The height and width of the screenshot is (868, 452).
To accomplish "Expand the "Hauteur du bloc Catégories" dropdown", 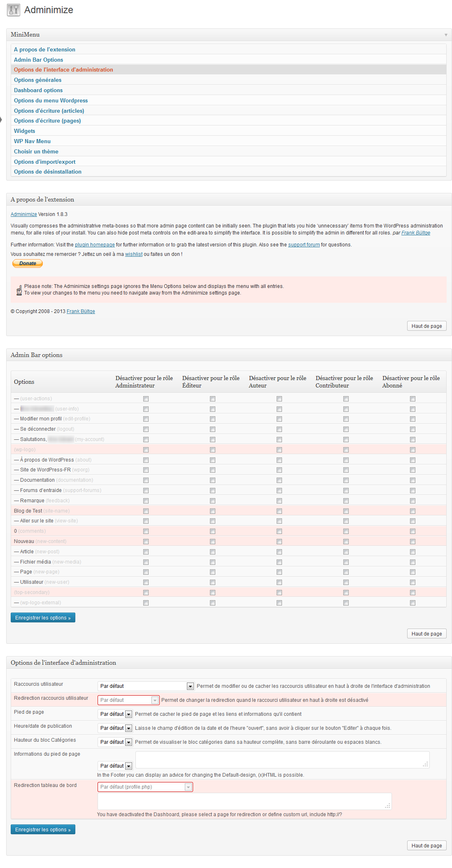I will click(x=115, y=742).
